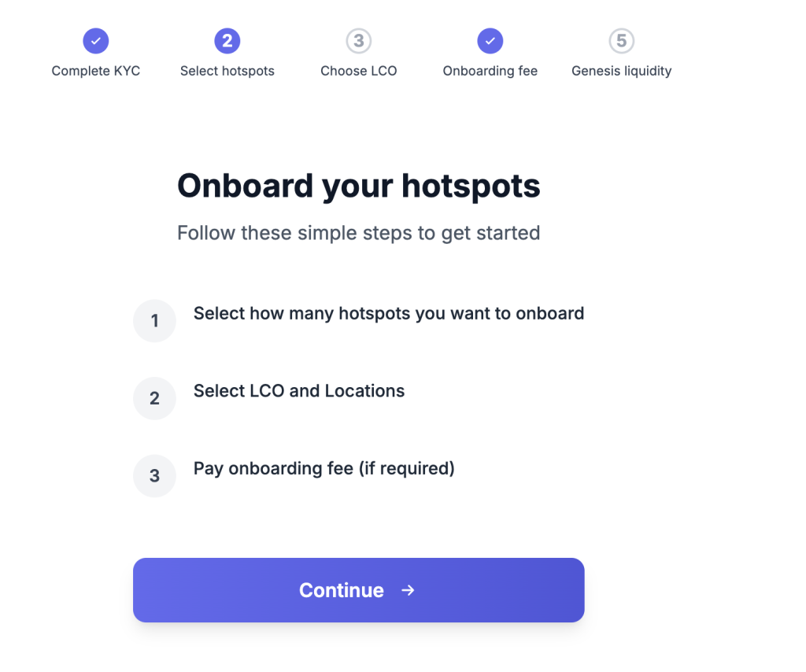806x672 pixels.
Task: Click the Complete KYC checkmark icon
Action: pos(95,41)
